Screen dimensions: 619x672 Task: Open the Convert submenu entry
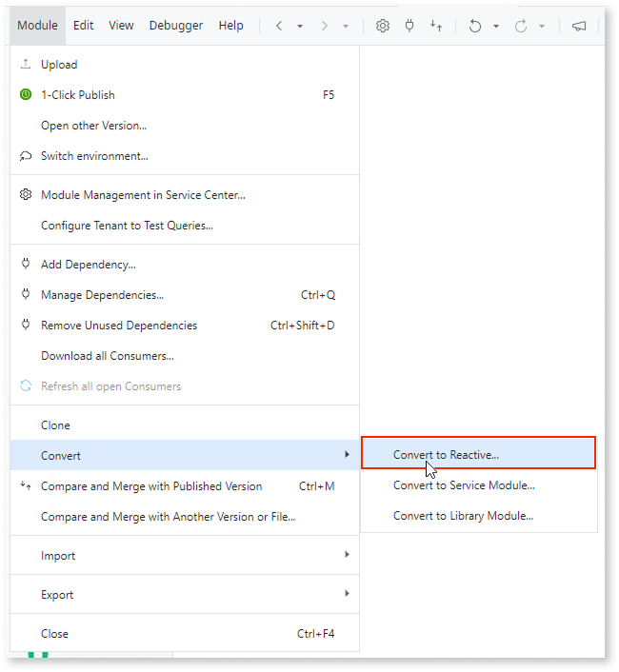click(x=185, y=455)
